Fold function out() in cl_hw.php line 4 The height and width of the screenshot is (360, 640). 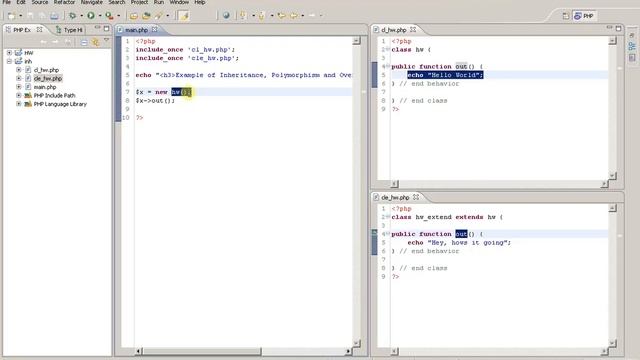pyautogui.click(x=388, y=66)
